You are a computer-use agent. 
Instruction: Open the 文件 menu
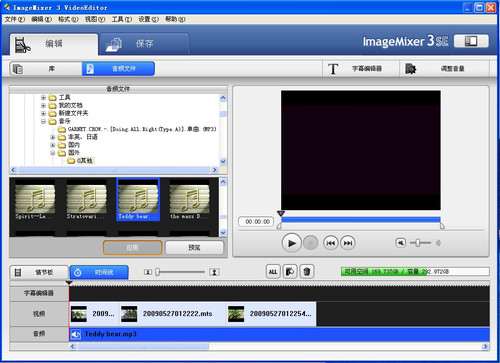click(x=15, y=19)
